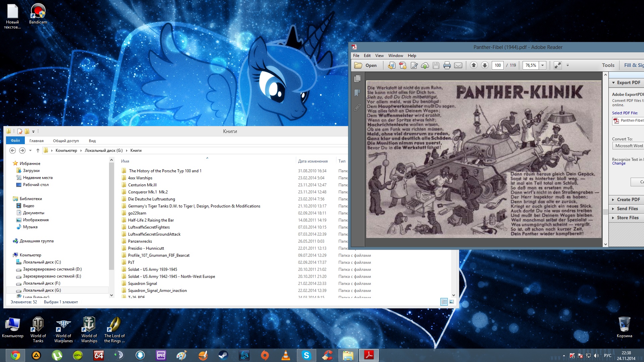Click the Read Mode expand arrows icon

558,65
